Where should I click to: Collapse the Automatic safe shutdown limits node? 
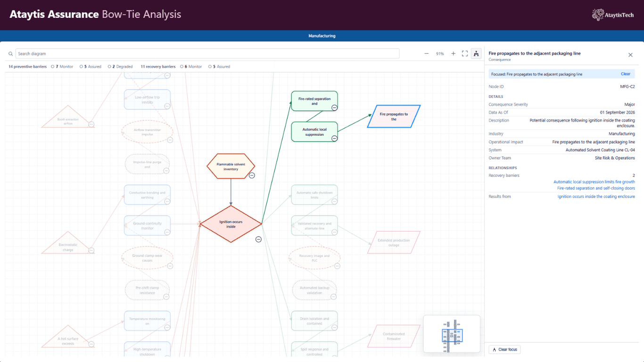334,201
